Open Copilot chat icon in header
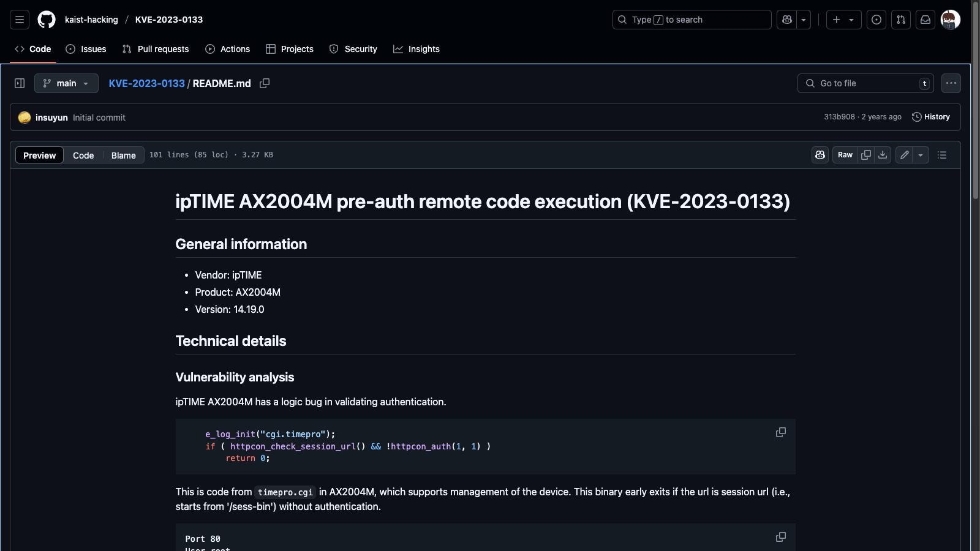Image resolution: width=980 pixels, height=551 pixels. pos(787,20)
